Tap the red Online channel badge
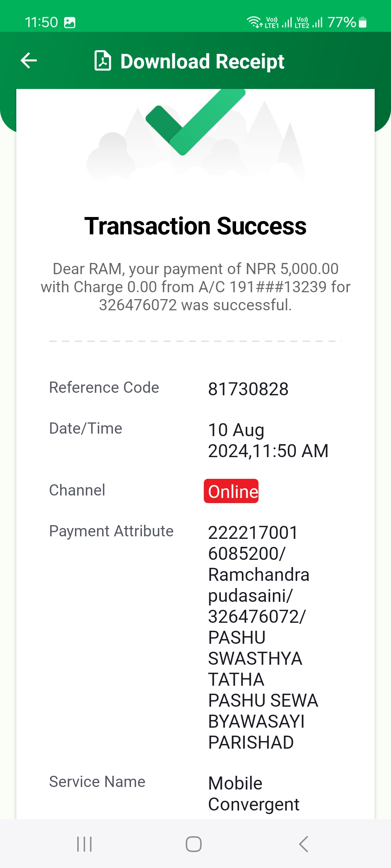Image resolution: width=391 pixels, height=868 pixels. (x=231, y=491)
